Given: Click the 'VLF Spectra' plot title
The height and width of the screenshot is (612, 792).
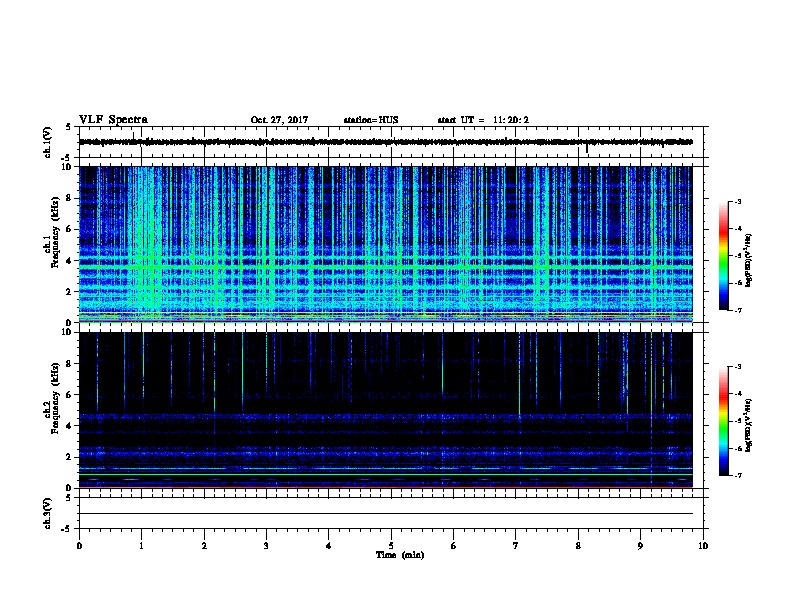Looking at the screenshot, I should [113, 120].
